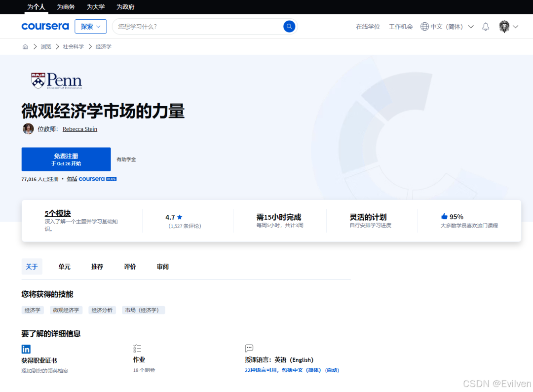The width and height of the screenshot is (533, 392).
Task: Click the 4.7 rating value
Action: tap(170, 217)
